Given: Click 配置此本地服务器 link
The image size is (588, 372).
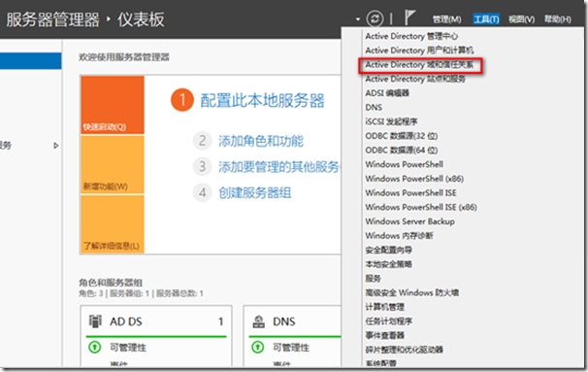Looking at the screenshot, I should [x=262, y=101].
